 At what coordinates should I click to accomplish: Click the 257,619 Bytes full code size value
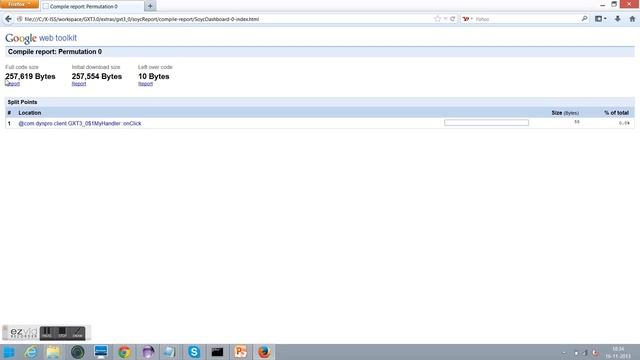coord(30,76)
